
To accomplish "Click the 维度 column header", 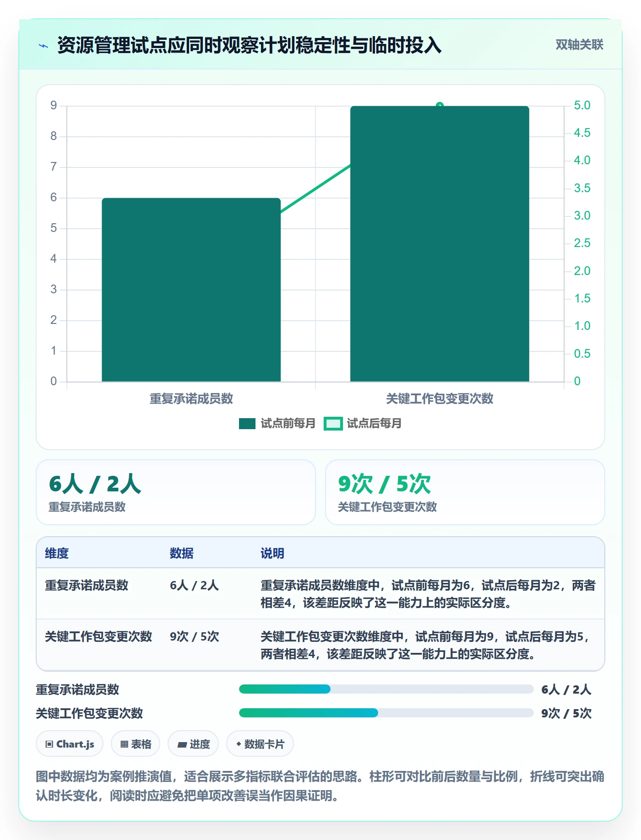I will click(x=57, y=553).
